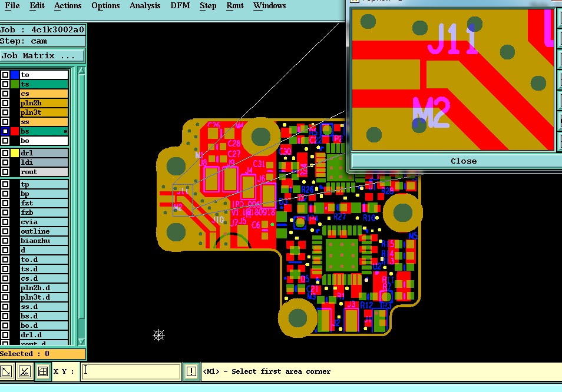Image resolution: width=562 pixels, height=392 pixels.
Task: Open the Actions menu
Action: pyautogui.click(x=68, y=6)
